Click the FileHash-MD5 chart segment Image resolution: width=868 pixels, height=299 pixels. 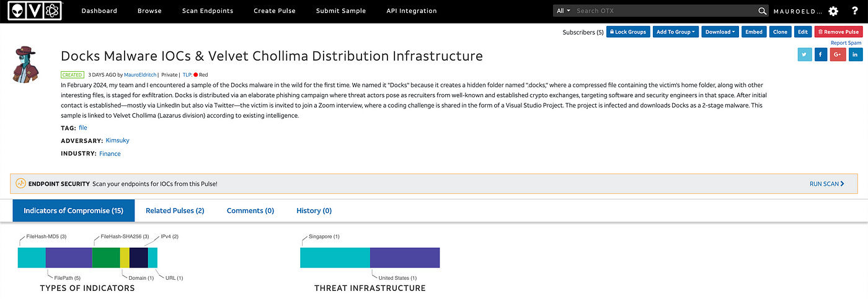pos(32,258)
